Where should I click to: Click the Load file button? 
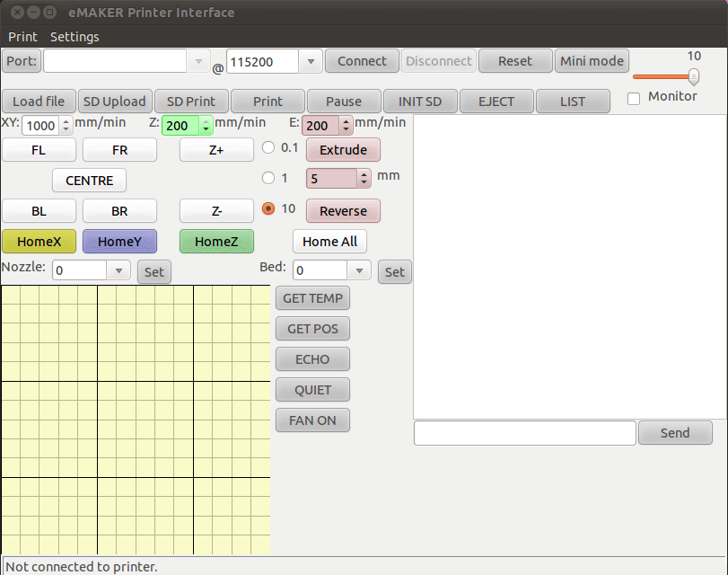click(39, 102)
